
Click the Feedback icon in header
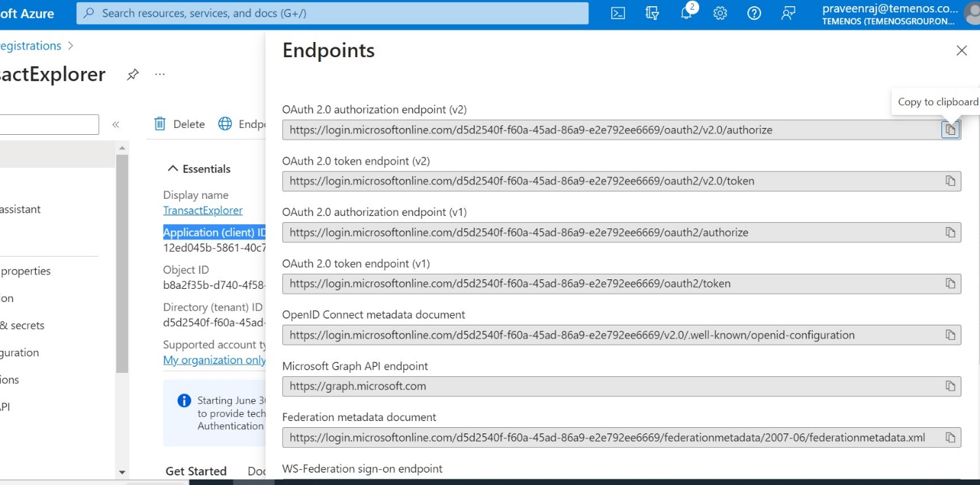pos(788,13)
